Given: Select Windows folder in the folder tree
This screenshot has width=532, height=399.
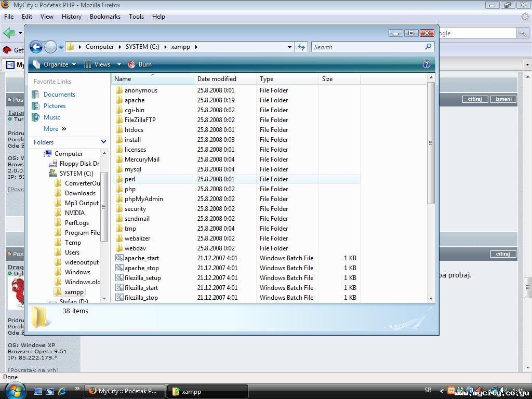Looking at the screenshot, I should pyautogui.click(x=77, y=272).
